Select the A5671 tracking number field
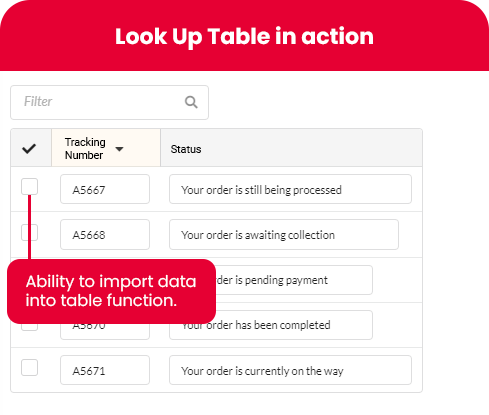The height and width of the screenshot is (415, 489). coord(105,370)
